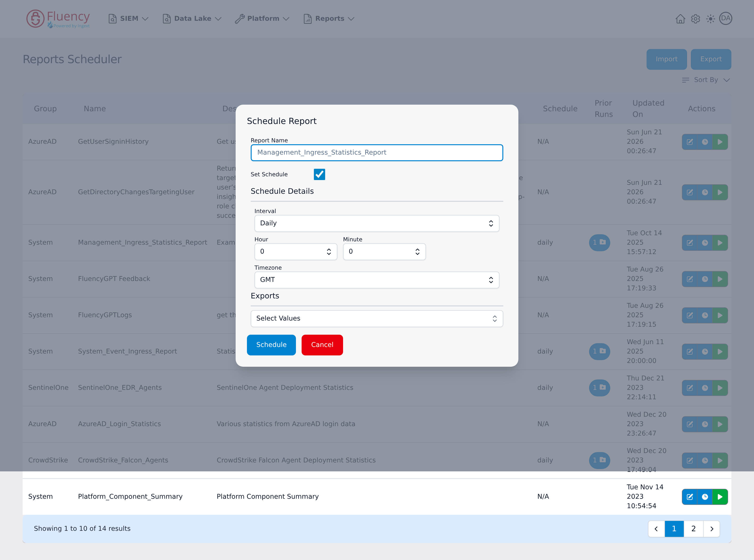Open the home page icon
754x560 pixels.
[x=680, y=19]
